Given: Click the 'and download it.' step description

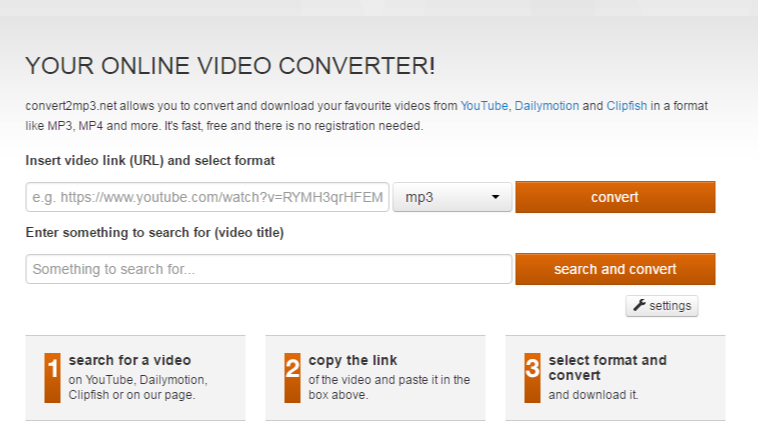Looking at the screenshot, I should 594,394.
